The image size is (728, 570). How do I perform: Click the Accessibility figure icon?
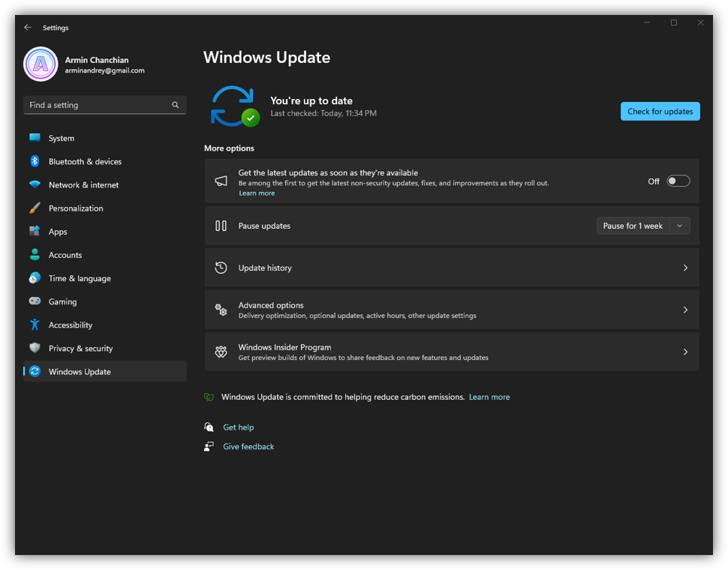35,324
